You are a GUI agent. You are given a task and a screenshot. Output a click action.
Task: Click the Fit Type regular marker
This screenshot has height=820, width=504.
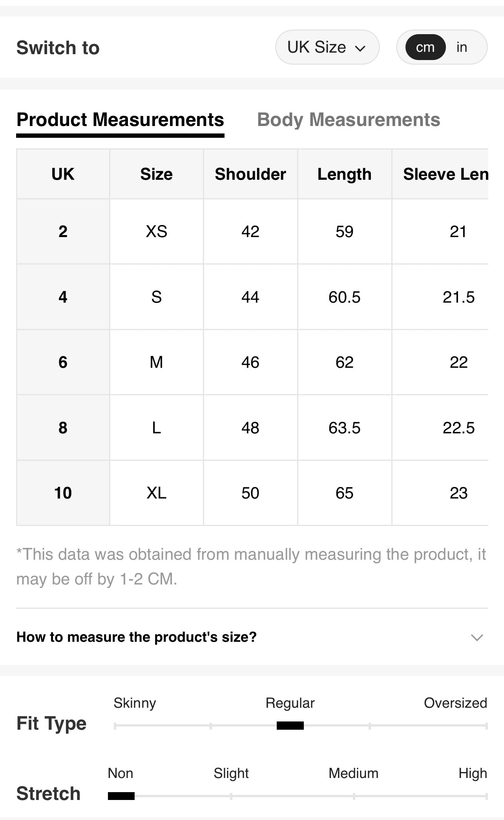tap(290, 725)
